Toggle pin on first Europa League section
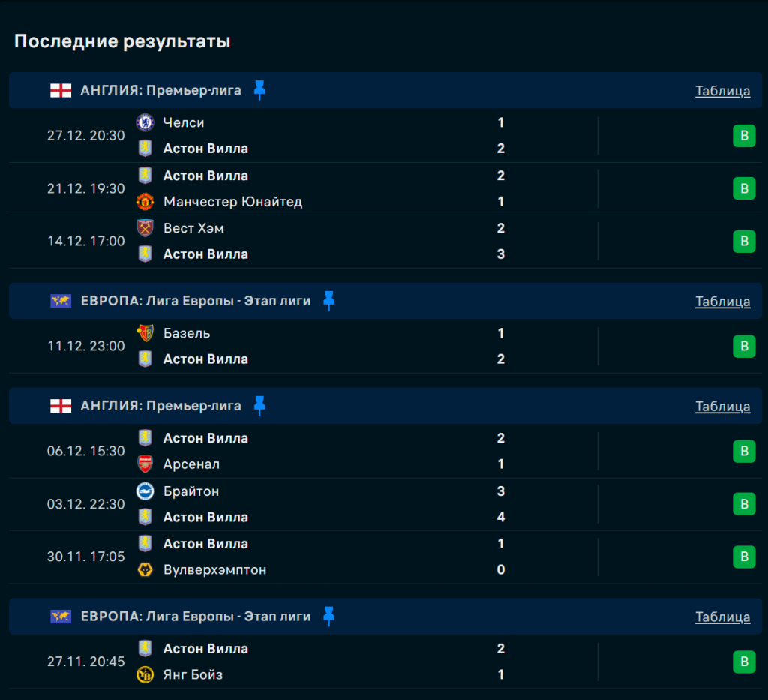 click(x=328, y=301)
